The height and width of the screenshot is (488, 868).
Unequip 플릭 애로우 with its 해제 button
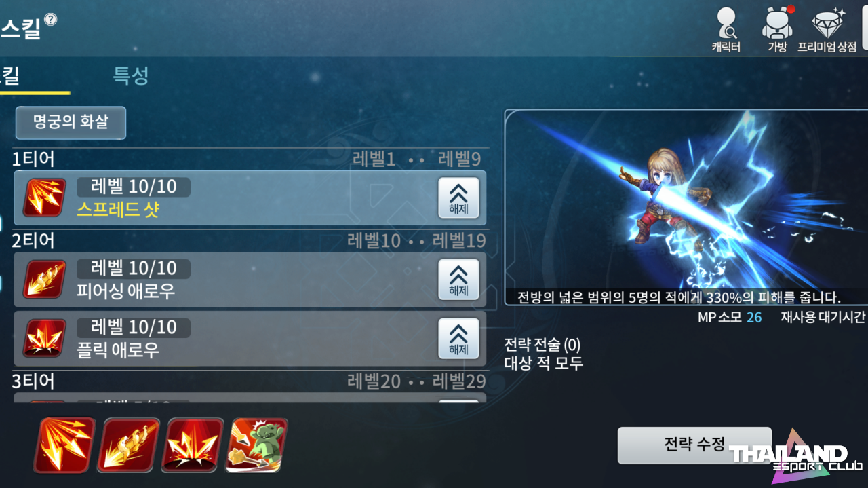click(459, 339)
